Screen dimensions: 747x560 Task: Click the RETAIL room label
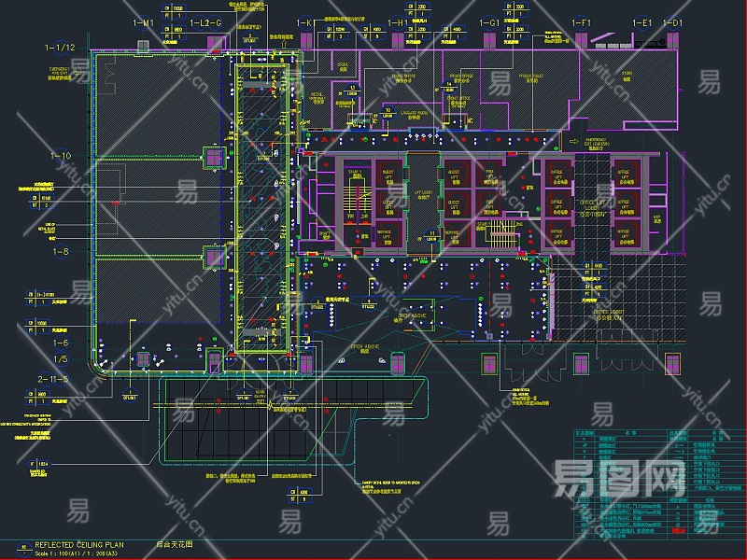coord(317,98)
